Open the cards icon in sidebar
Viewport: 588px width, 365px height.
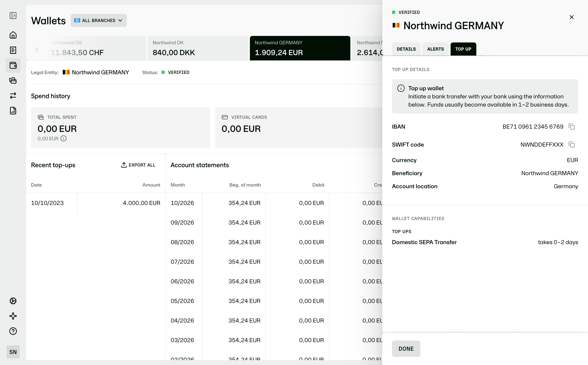point(13,80)
